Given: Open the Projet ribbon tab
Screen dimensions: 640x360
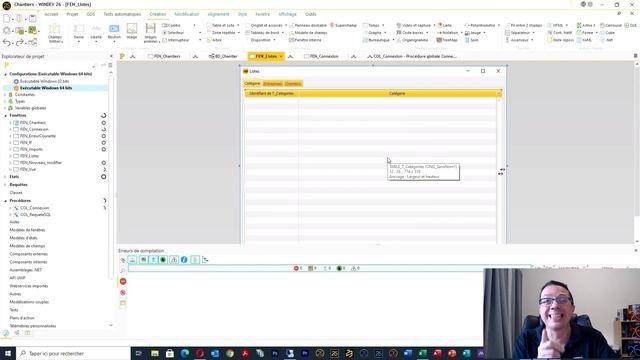Looking at the screenshot, I should [72, 14].
